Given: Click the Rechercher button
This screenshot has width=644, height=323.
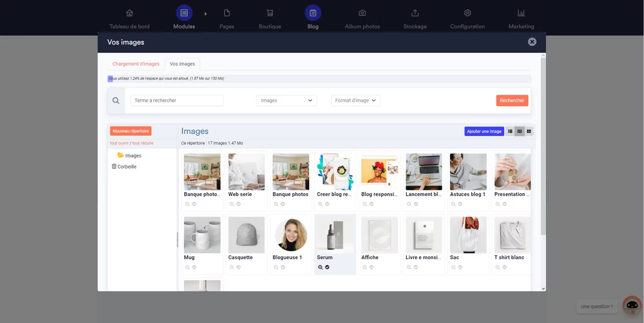Looking at the screenshot, I should click(512, 100).
